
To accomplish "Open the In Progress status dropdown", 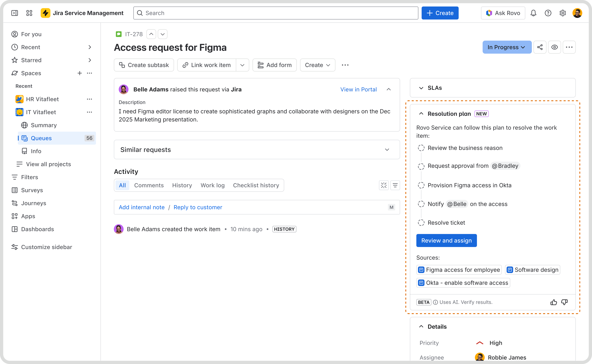I will (x=507, y=47).
